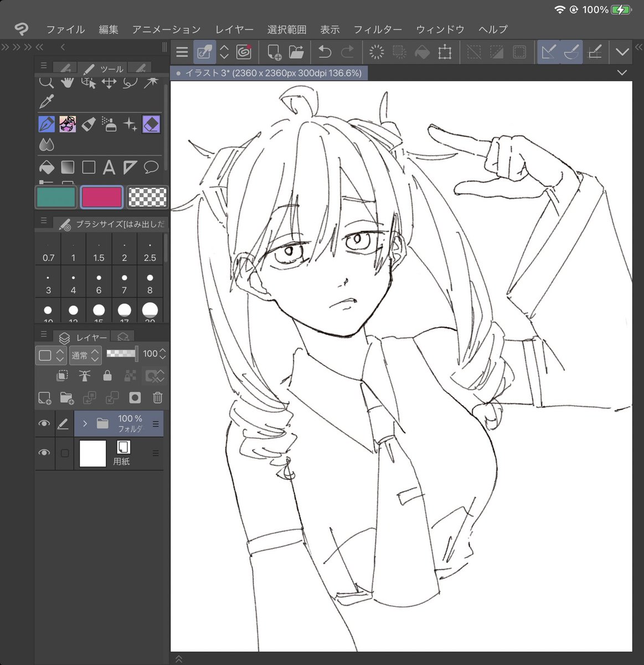644x665 pixels.
Task: Collapse palette dock with single left chevron
Action: pos(63,48)
